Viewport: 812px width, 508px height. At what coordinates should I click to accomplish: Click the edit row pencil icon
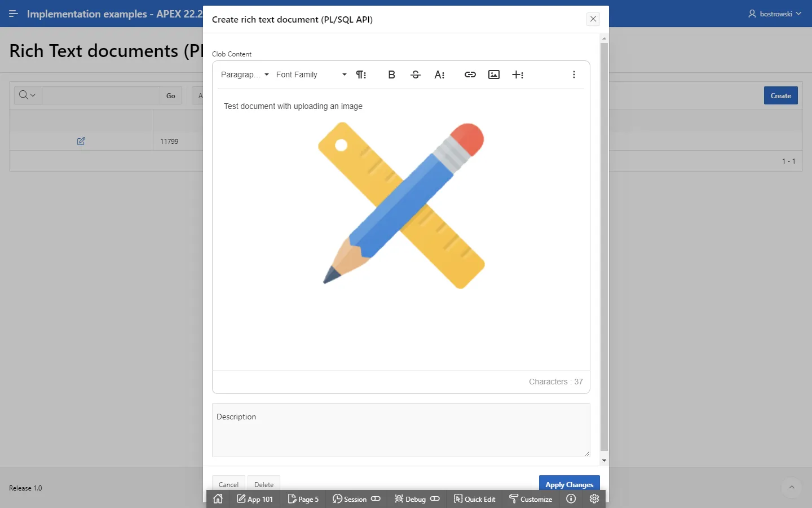tap(81, 141)
